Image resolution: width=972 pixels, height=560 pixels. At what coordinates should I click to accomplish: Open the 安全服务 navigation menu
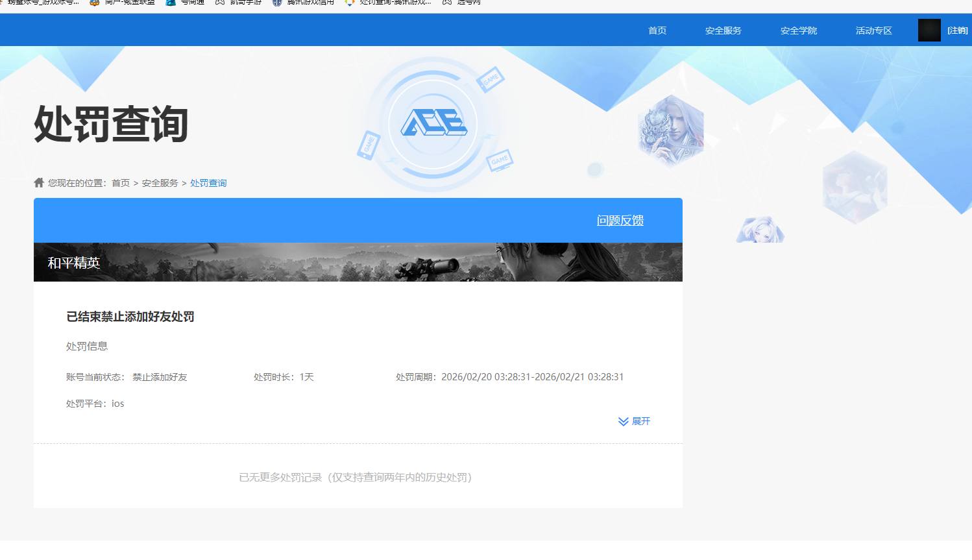722,30
